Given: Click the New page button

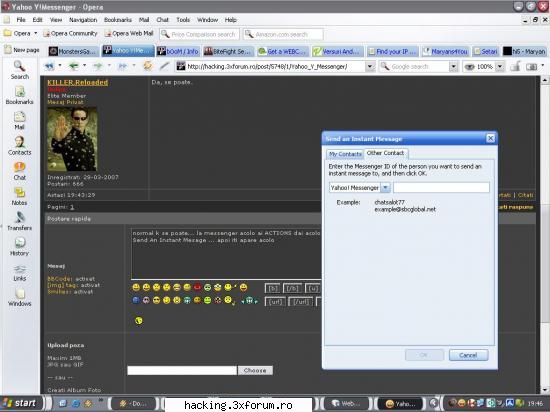Looking at the screenshot, I should click(x=22, y=50).
